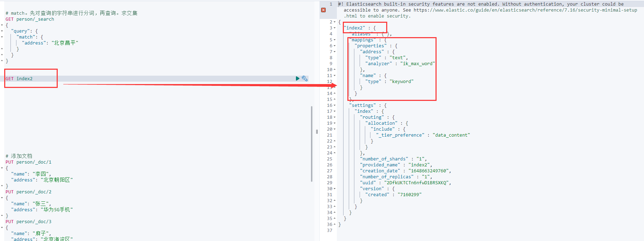This screenshot has height=241, width=644.
Task: Fold the "settings" block at line 16
Action: (335, 105)
